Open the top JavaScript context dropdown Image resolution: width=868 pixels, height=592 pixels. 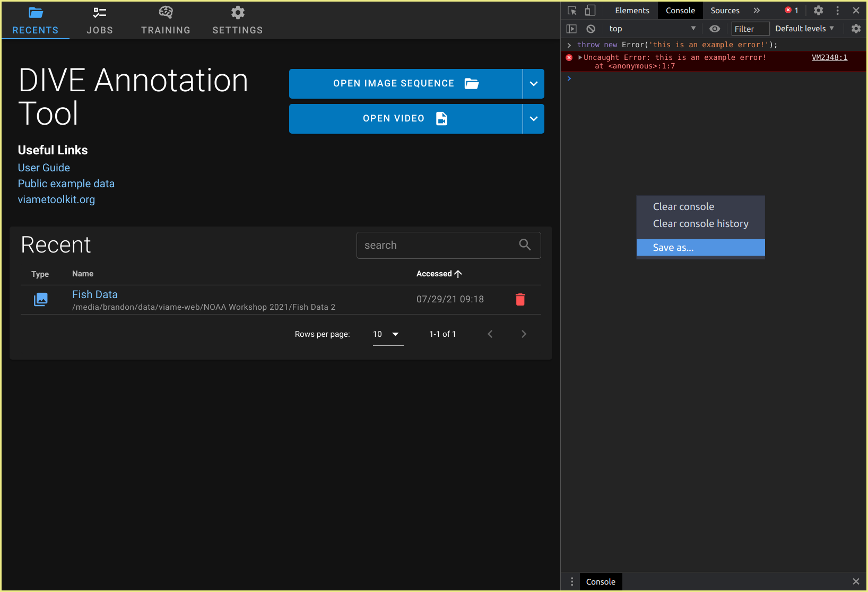652,29
